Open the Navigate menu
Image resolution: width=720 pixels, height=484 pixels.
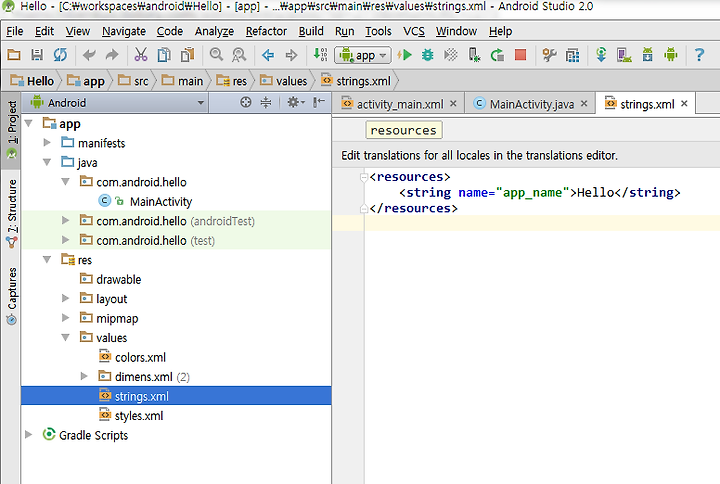124,31
